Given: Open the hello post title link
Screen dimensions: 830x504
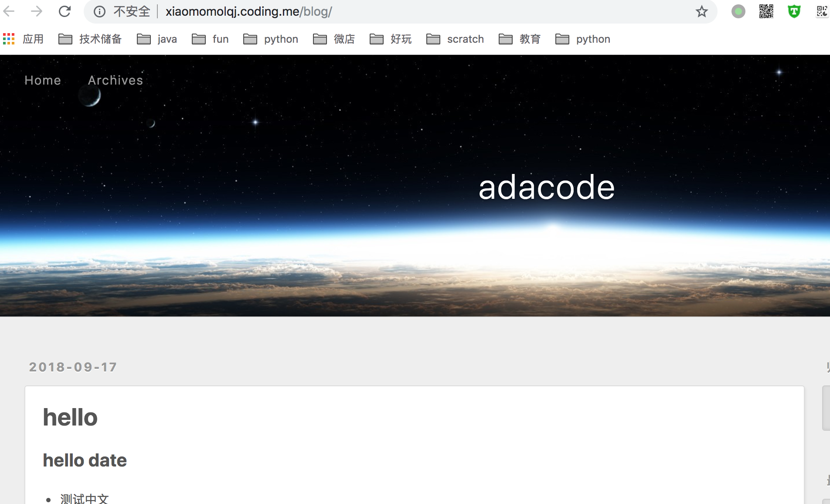Looking at the screenshot, I should (x=70, y=417).
